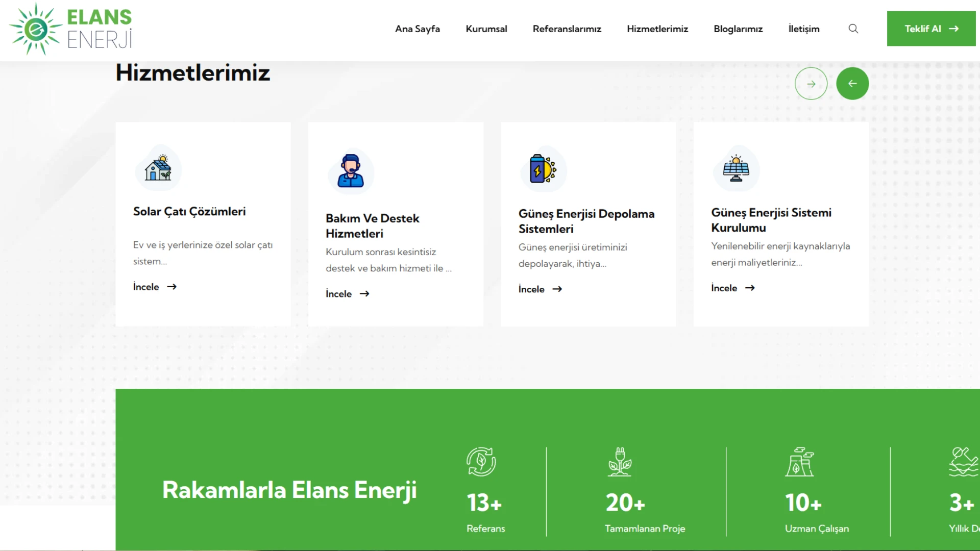
Task: Click the battery and sun storage icon
Action: pyautogui.click(x=543, y=169)
